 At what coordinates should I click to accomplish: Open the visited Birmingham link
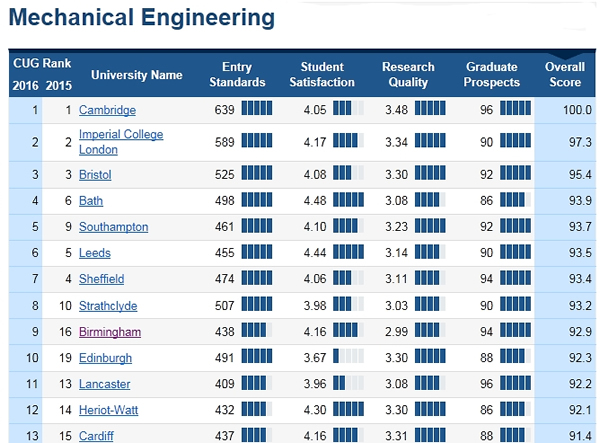point(110,331)
